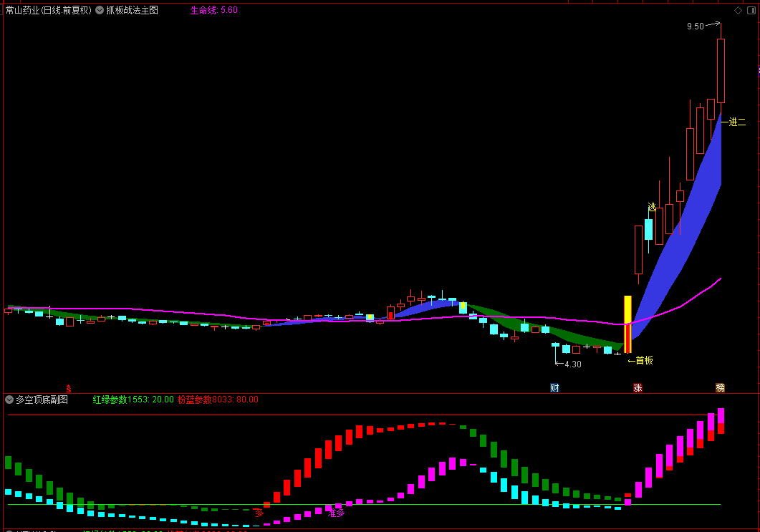Select the yellow-red 首板 candlestick
The image size is (760, 532).
point(627,324)
